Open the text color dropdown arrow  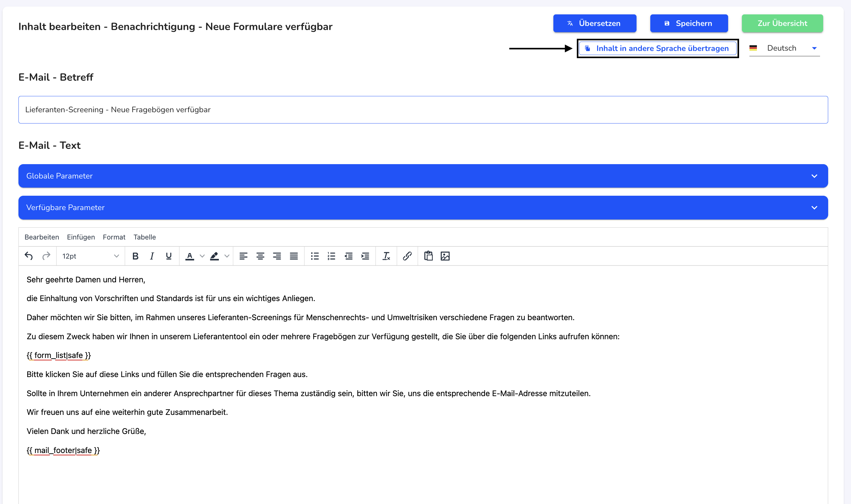[x=202, y=256]
